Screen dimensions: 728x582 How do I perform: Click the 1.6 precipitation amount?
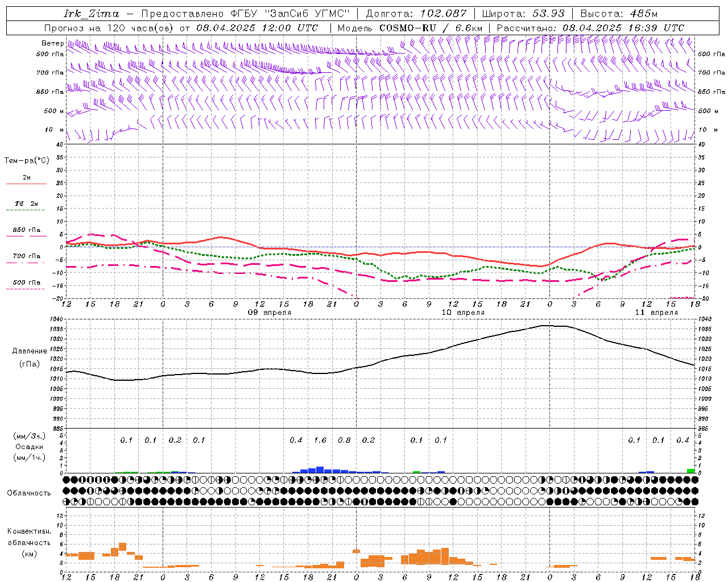(320, 440)
